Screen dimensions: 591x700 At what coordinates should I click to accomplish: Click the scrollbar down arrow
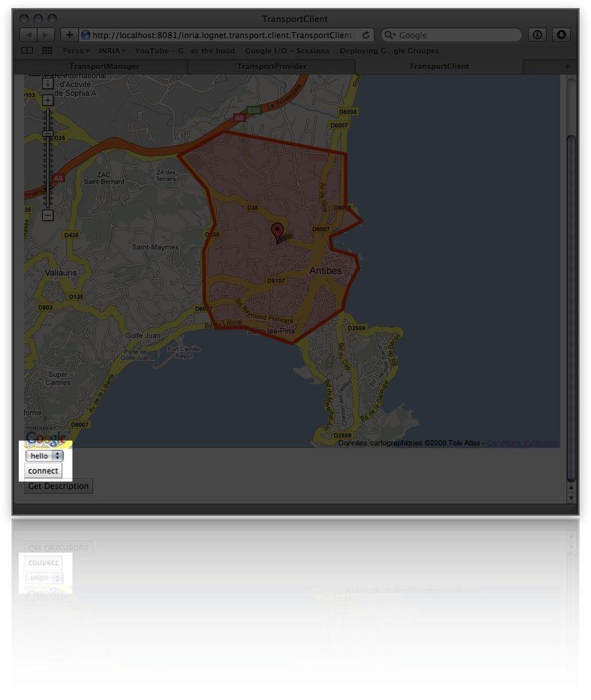click(x=571, y=498)
